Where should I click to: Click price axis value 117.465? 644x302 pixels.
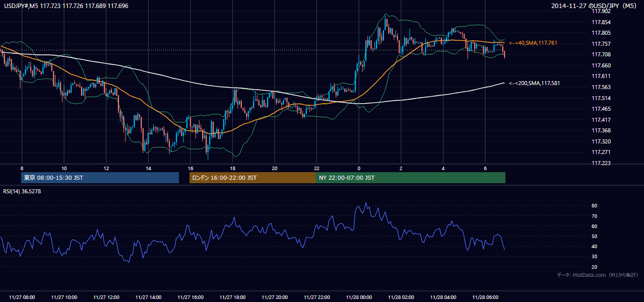pyautogui.click(x=601, y=109)
